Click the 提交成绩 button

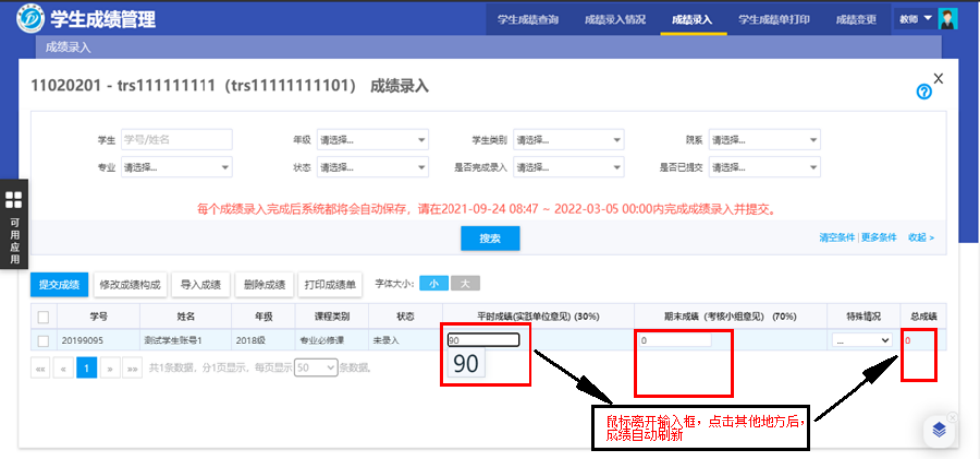pyautogui.click(x=58, y=284)
